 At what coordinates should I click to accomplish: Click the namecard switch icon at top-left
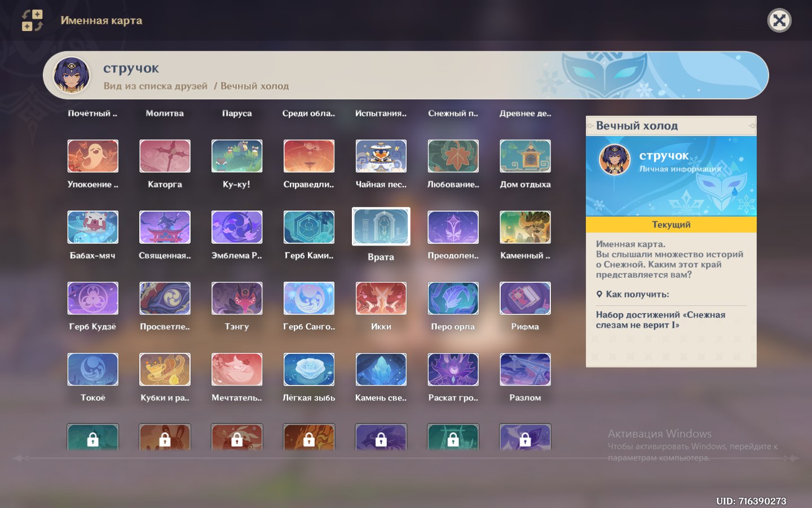[x=32, y=20]
